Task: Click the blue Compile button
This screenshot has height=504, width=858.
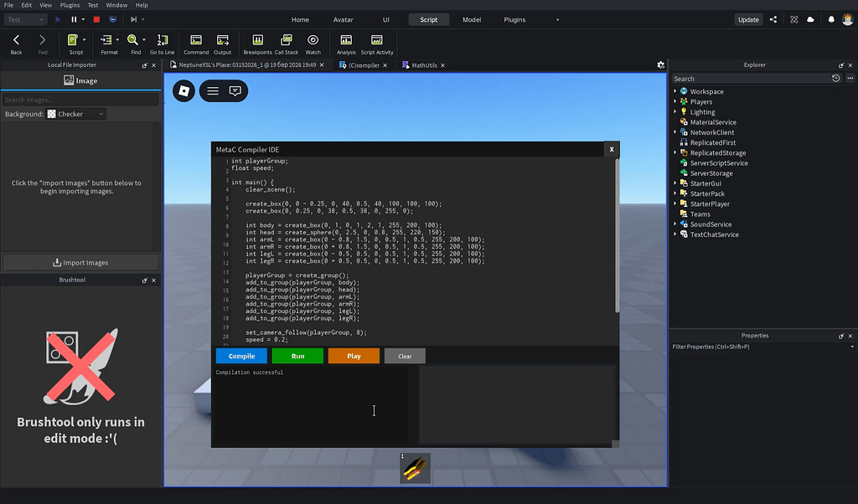Action: click(241, 356)
